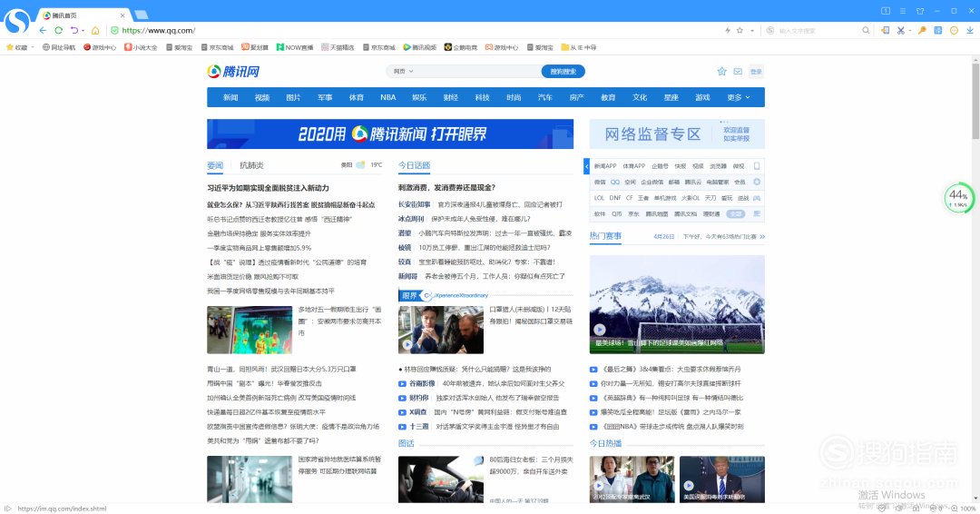Open downloads with the download arrow icon

(970, 30)
